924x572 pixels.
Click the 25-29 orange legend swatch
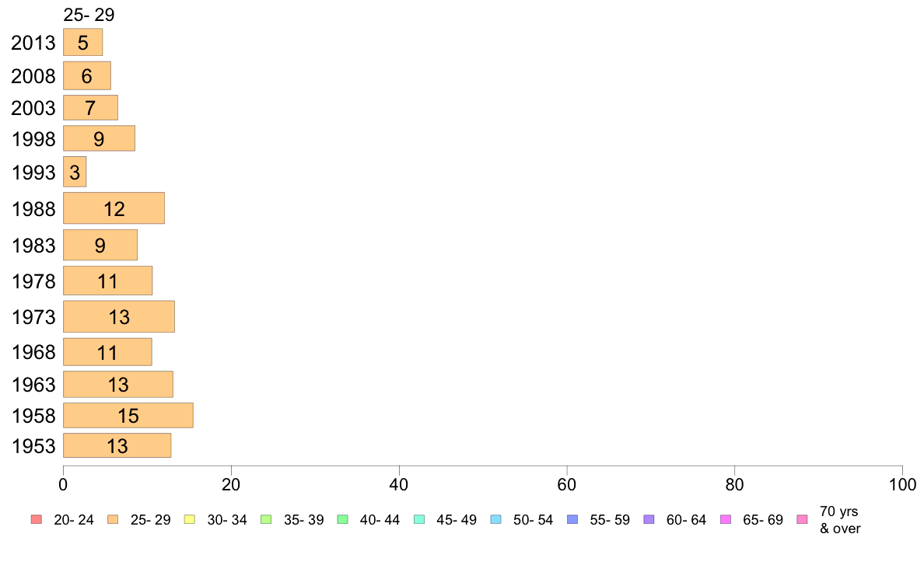tap(113, 519)
